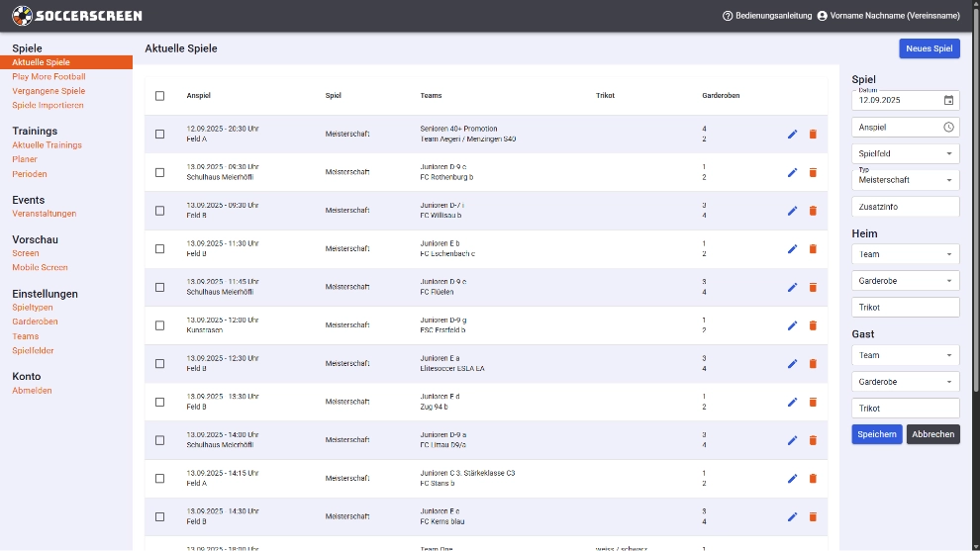Open the clock picker in Anspiel field
The image size is (980, 551).
tap(948, 127)
